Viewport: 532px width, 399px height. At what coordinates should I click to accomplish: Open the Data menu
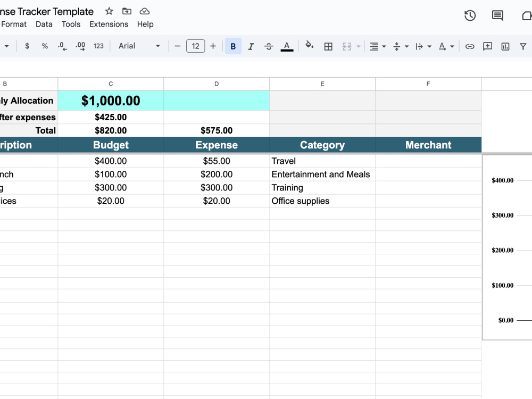[44, 24]
